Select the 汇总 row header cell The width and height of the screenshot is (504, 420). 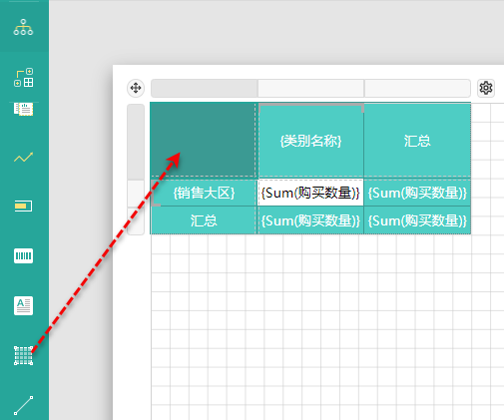coord(204,220)
